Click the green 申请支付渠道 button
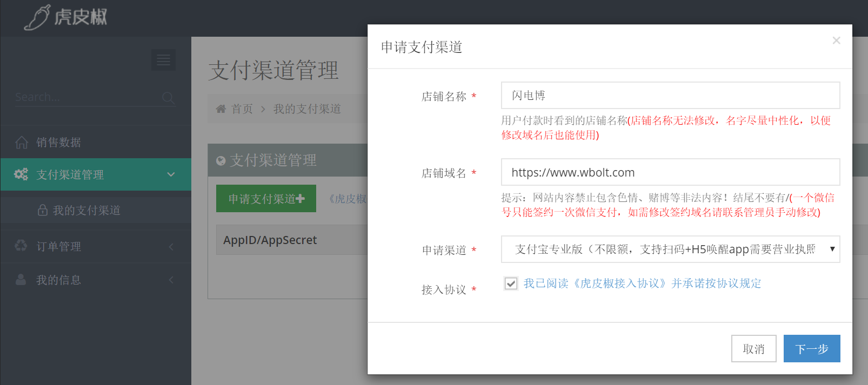868x385 pixels. [x=266, y=198]
